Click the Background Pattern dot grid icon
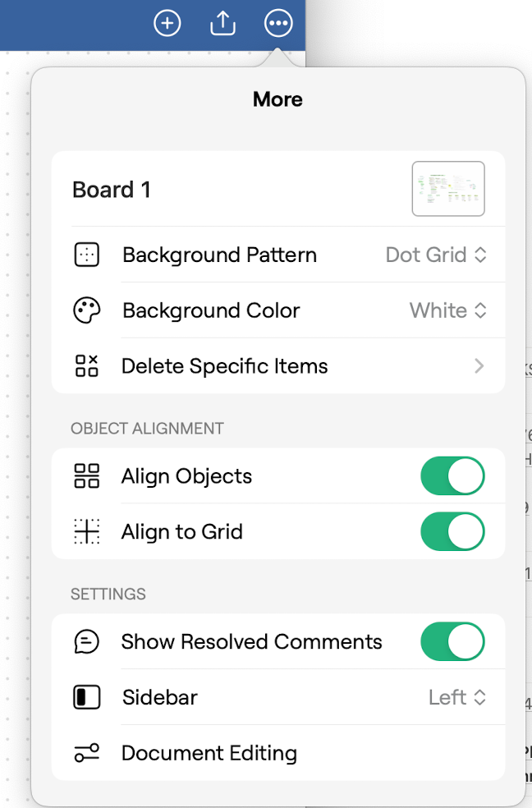Screen dimensions: 532x808 pyautogui.click(x=86, y=255)
